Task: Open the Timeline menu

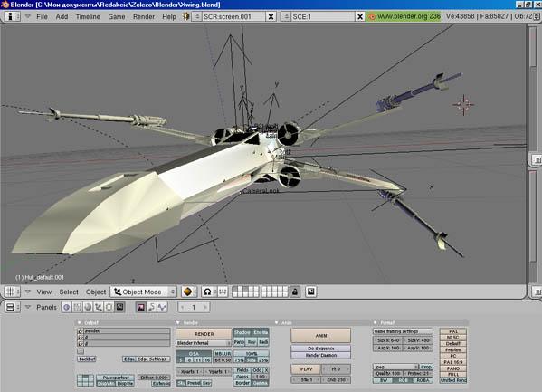Action: [88, 16]
